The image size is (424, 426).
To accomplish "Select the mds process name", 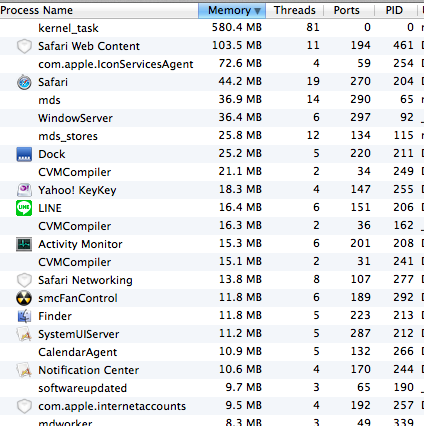I will point(49,100).
